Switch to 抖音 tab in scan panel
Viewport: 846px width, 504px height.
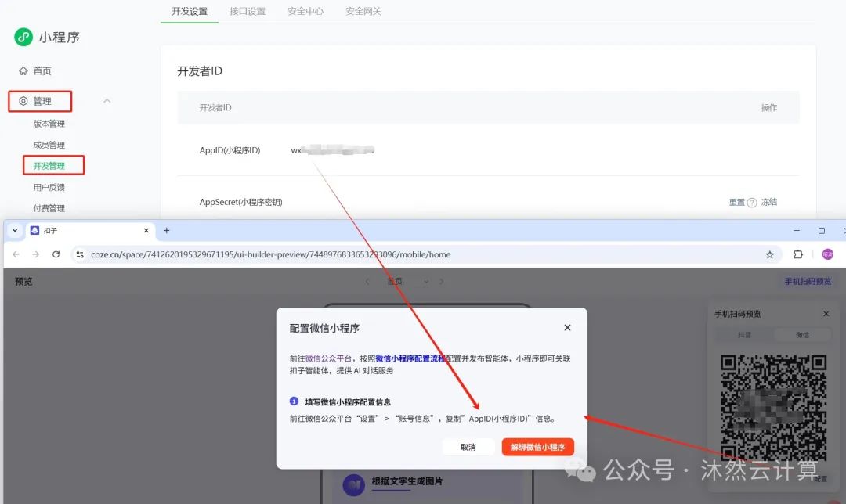point(744,335)
